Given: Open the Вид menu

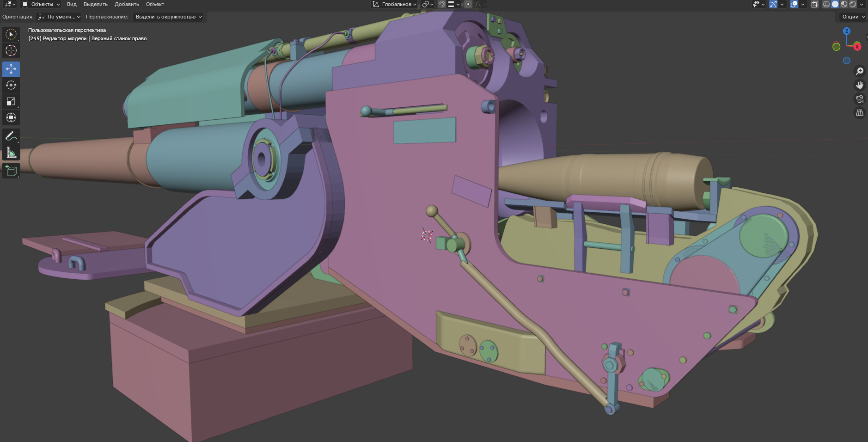Looking at the screenshot, I should pyautogui.click(x=72, y=4).
